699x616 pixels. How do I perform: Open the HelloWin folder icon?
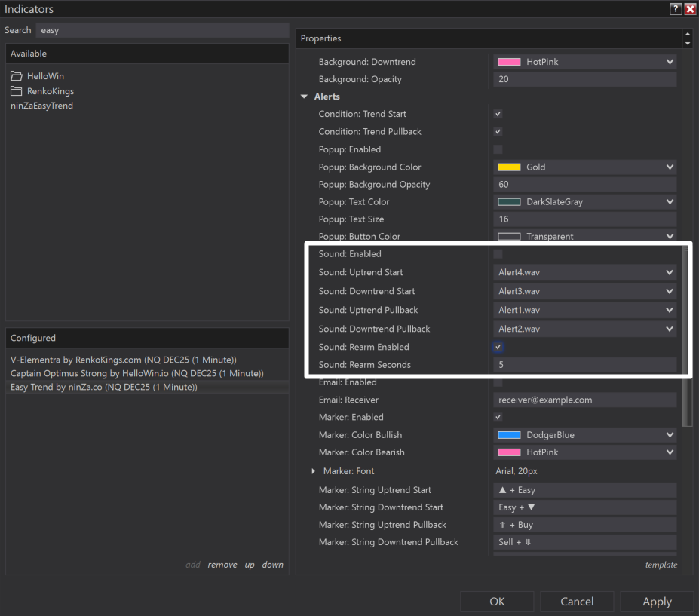point(17,75)
